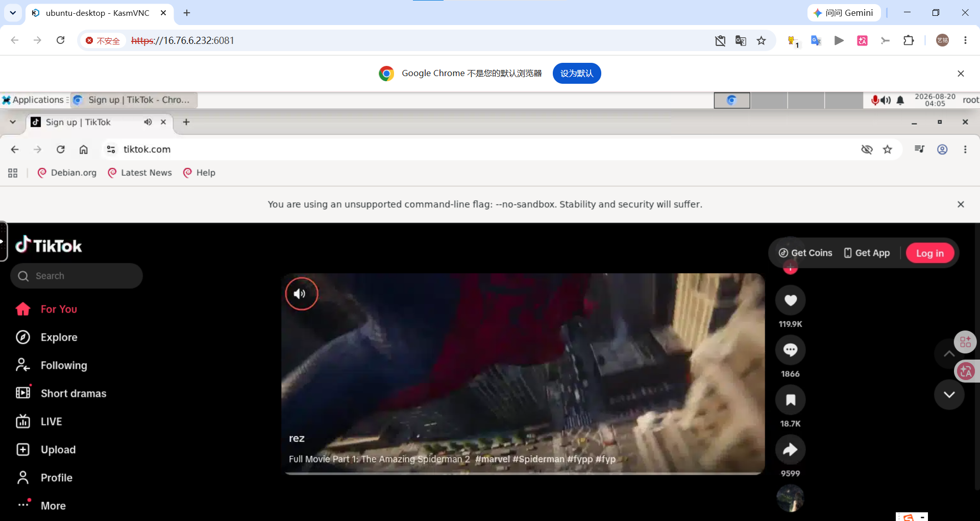Click the inner browser home icon
This screenshot has width=980, height=521.
[x=84, y=149]
